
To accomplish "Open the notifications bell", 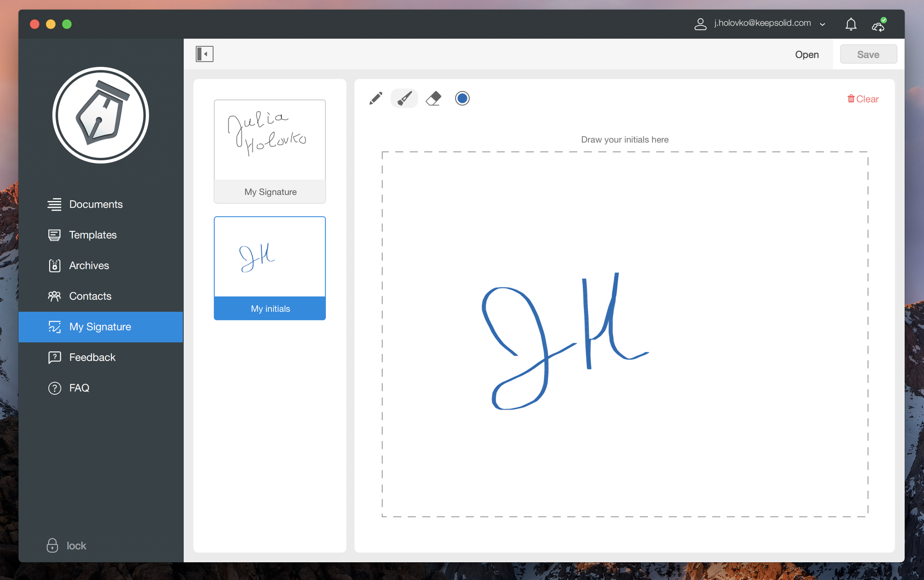I will point(851,24).
